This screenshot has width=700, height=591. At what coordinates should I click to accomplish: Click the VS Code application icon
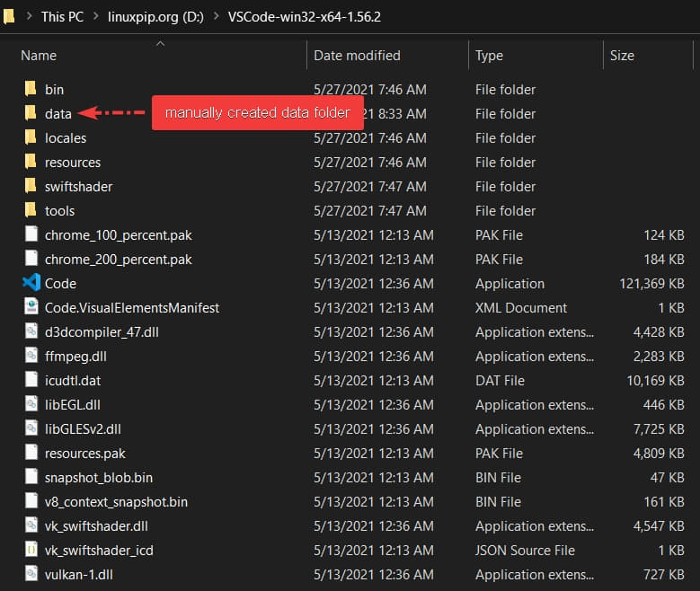point(31,283)
